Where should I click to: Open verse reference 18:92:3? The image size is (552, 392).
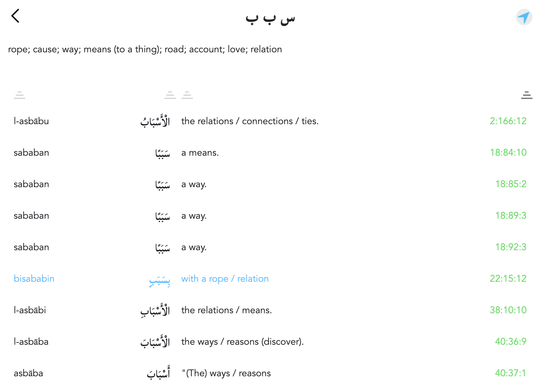coord(511,247)
